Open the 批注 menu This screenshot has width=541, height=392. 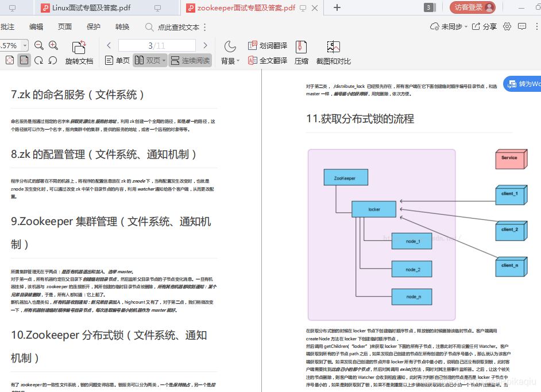coord(7,27)
